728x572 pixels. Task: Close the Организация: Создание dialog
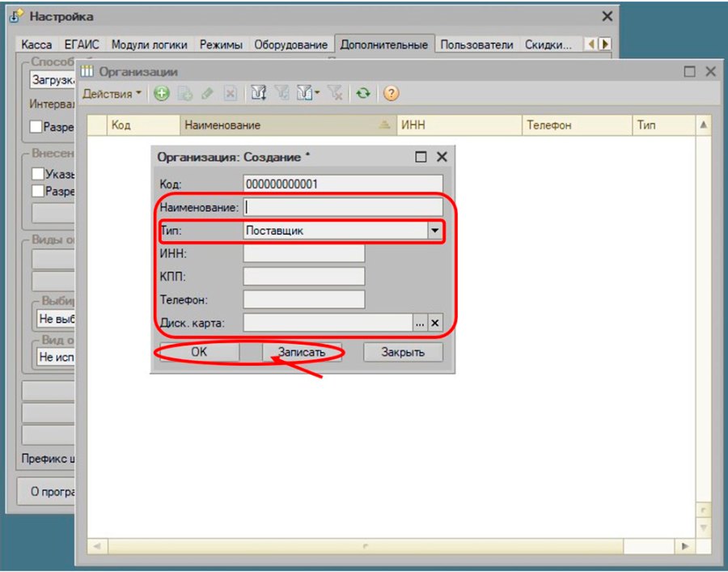442,157
